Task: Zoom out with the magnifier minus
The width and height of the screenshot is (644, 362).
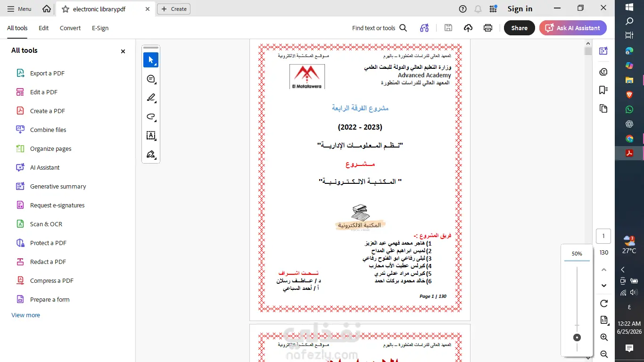Action: click(604, 354)
